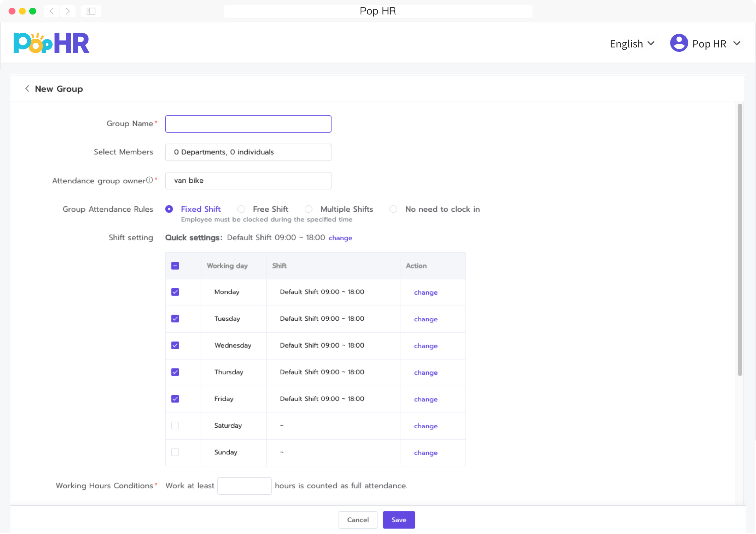Click the Cancel button

point(358,520)
